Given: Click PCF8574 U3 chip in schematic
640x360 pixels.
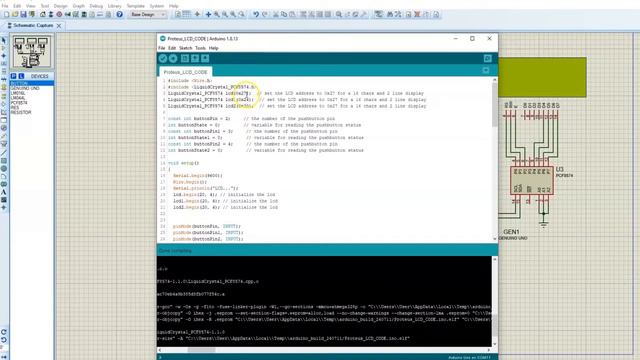Looking at the screenshot, I should [x=532, y=180].
